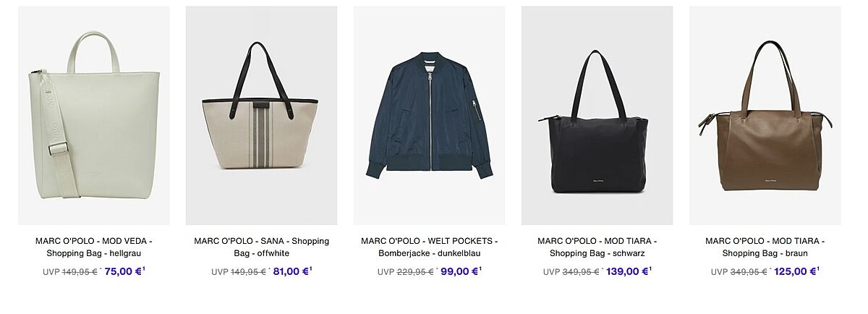The width and height of the screenshot is (868, 314).
Task: Click SANA Shopping Bag offwhite title
Action: tap(261, 247)
